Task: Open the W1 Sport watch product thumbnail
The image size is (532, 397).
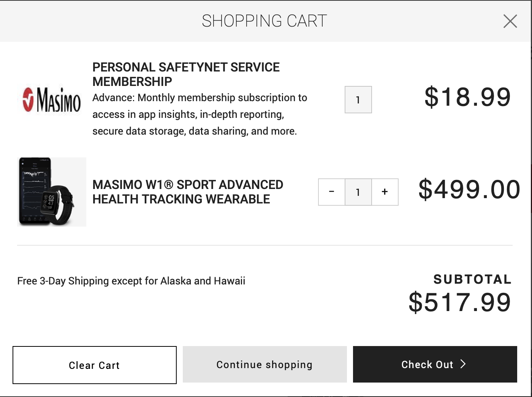Action: [52, 192]
